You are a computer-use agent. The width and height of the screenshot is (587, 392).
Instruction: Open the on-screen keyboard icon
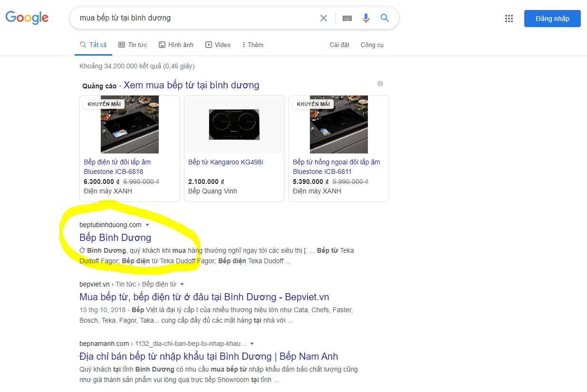click(x=347, y=18)
